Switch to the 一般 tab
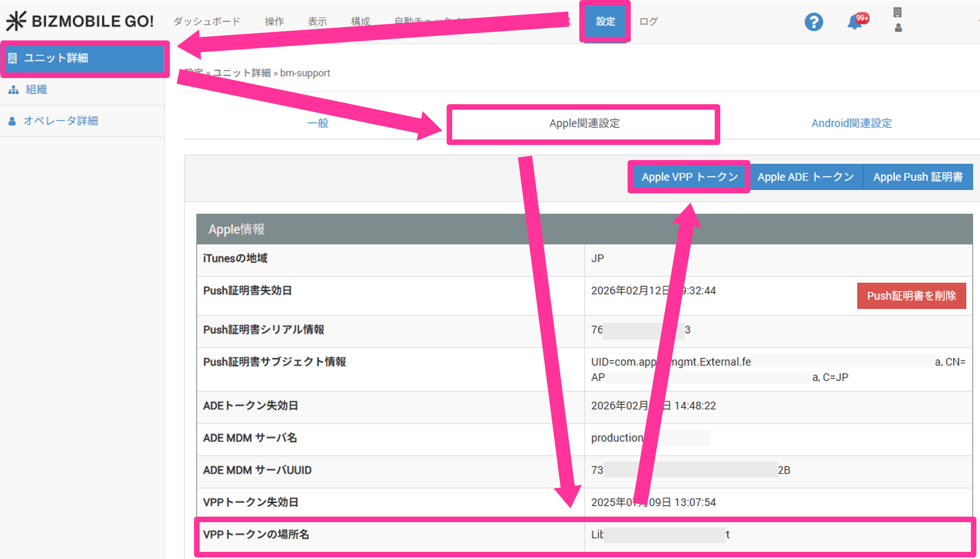The height and width of the screenshot is (559, 980). [x=318, y=124]
